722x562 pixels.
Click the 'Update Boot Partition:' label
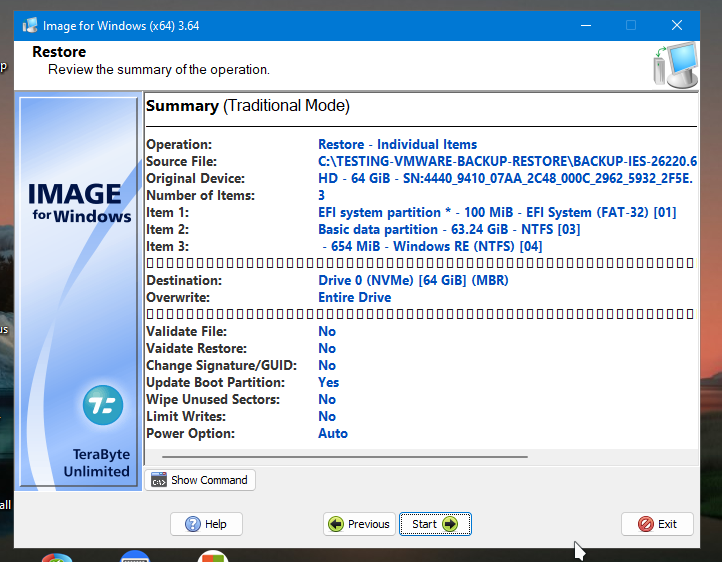(215, 383)
